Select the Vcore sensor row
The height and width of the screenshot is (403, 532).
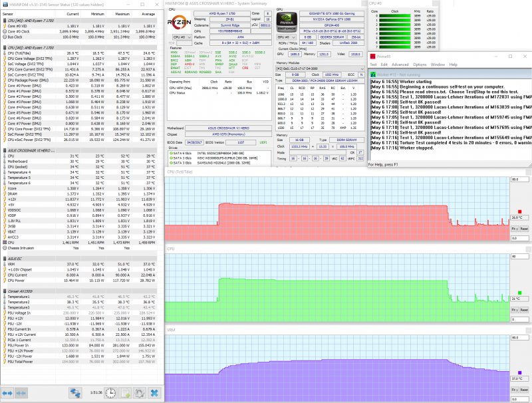point(79,189)
